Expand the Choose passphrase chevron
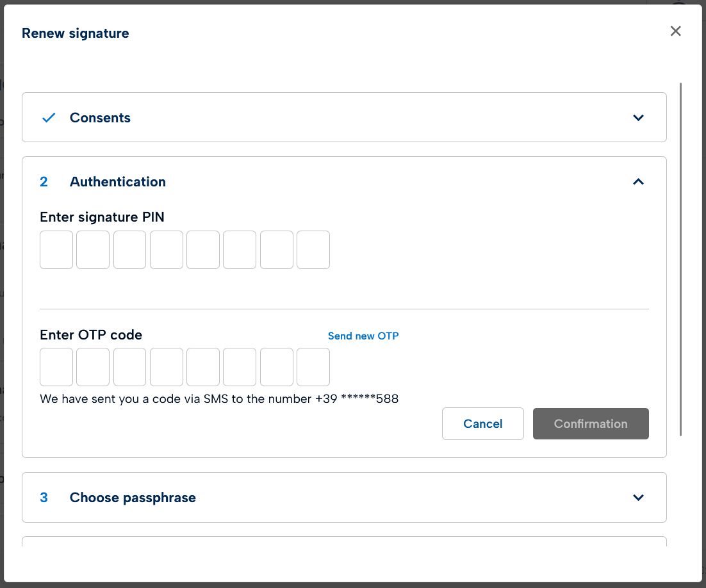 [x=638, y=498]
